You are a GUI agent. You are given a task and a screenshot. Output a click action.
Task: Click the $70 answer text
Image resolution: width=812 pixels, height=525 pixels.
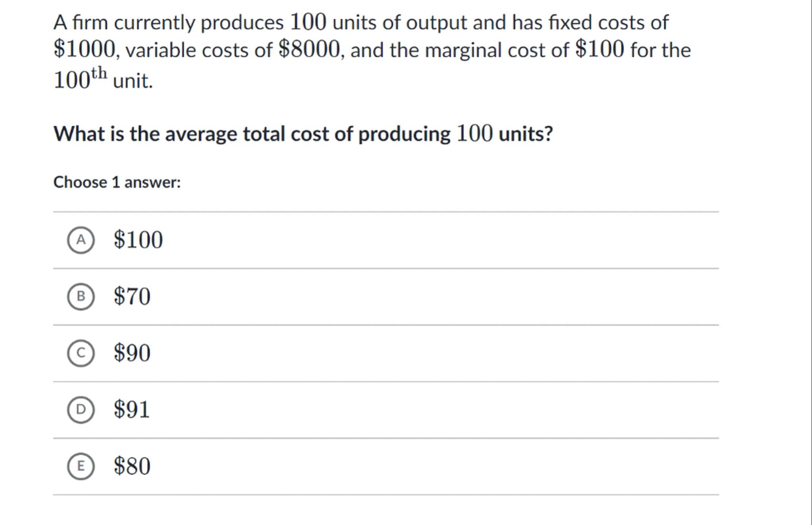132,296
